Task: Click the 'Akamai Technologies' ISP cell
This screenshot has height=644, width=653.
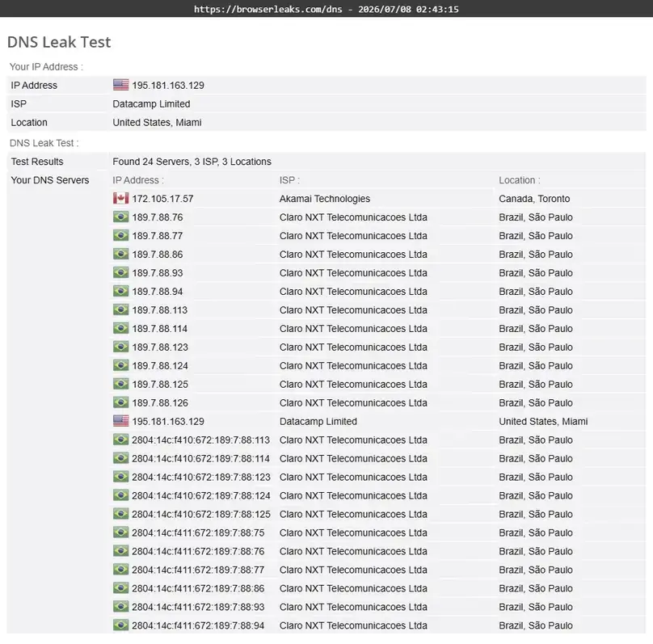Action: point(325,199)
